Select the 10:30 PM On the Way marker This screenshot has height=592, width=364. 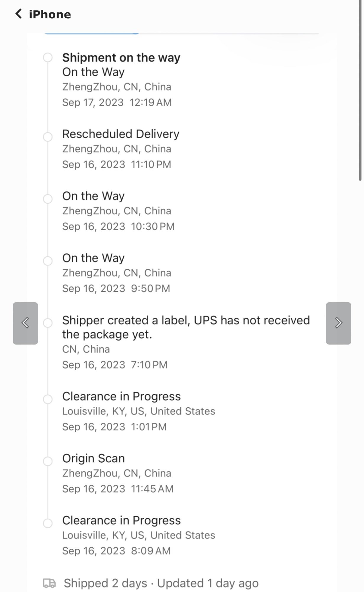point(48,199)
